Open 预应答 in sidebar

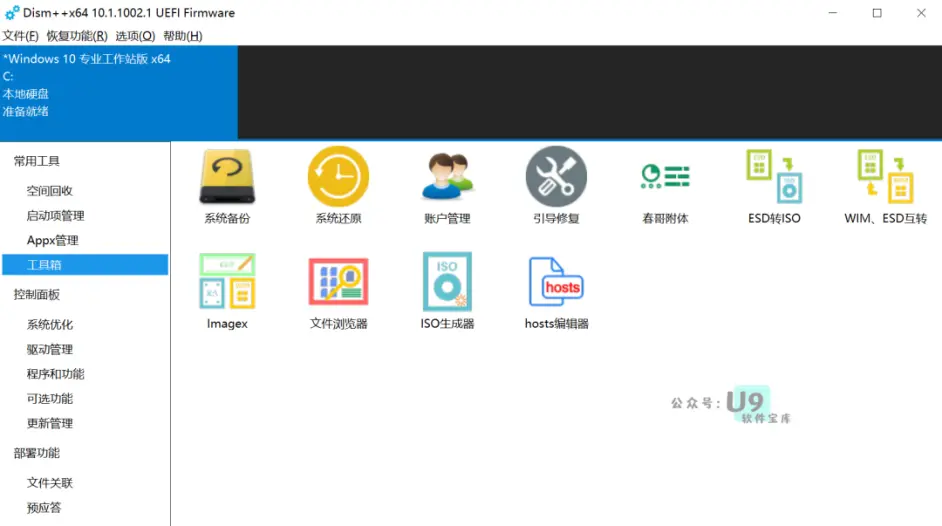(x=44, y=508)
